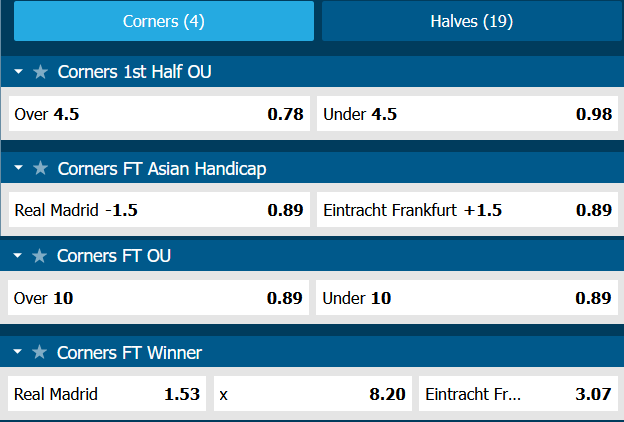624x422 pixels.
Task: Pick Real Madrid corners winner at 1.53
Action: [107, 394]
